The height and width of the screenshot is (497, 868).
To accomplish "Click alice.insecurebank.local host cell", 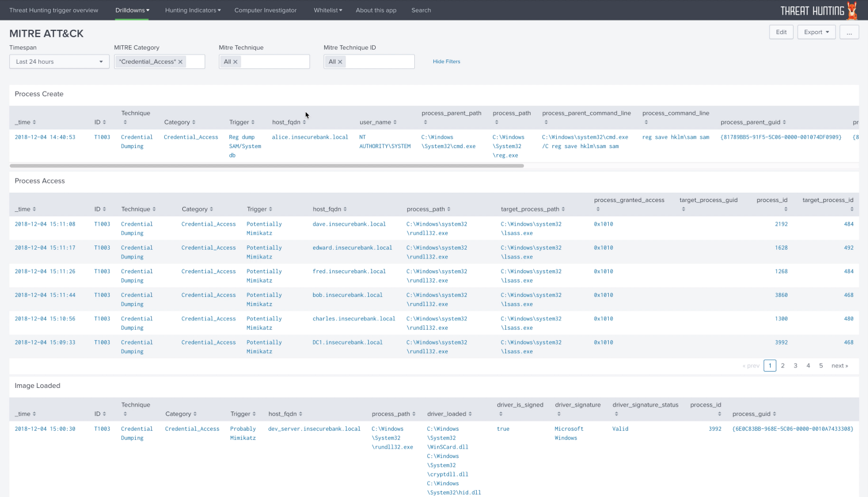I will (x=310, y=137).
